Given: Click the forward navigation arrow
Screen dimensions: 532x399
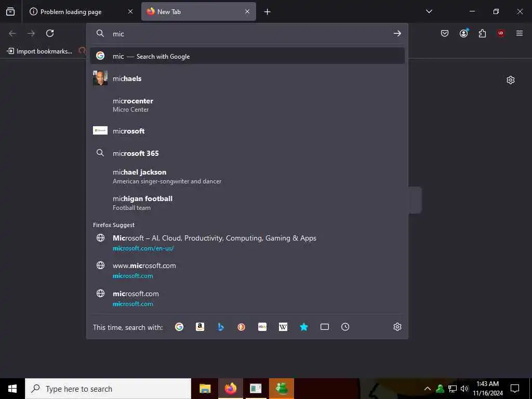Looking at the screenshot, I should (x=31, y=33).
